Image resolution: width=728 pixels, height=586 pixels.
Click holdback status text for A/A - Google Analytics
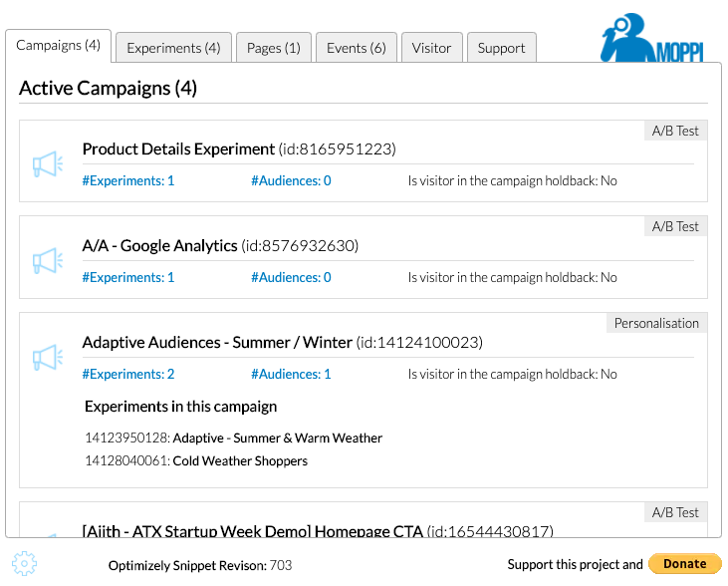coord(513,277)
